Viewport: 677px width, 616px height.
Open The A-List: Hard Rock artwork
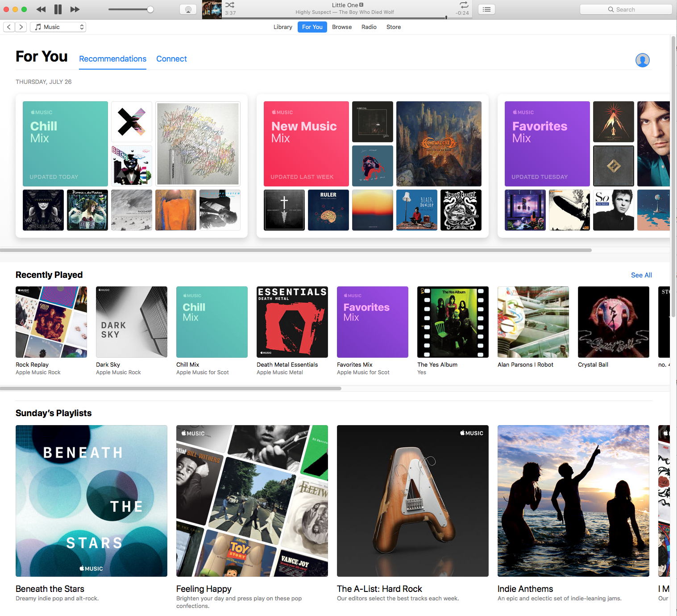click(x=413, y=501)
